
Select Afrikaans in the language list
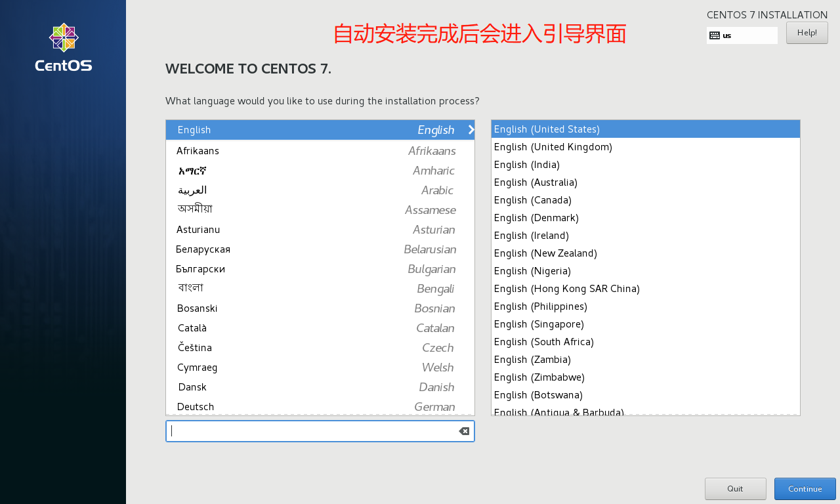tap(320, 151)
